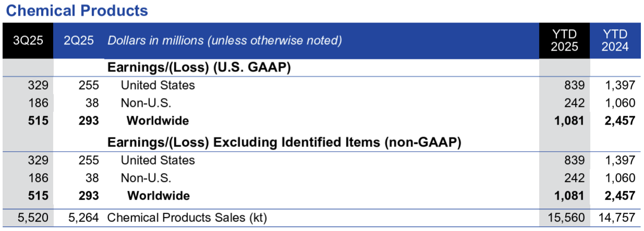Click the 14,757 YTD 2024 sales value

point(617,218)
